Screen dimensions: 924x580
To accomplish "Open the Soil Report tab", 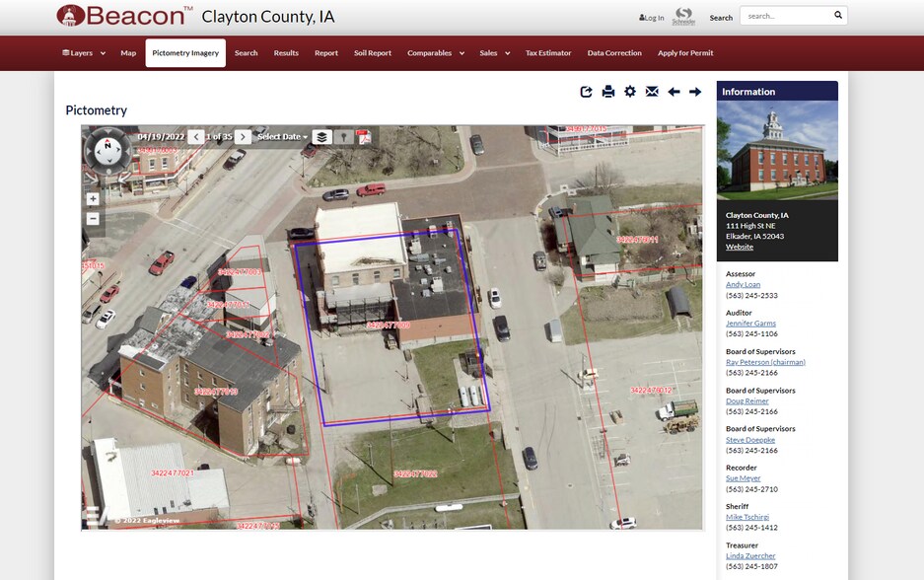I will (373, 53).
